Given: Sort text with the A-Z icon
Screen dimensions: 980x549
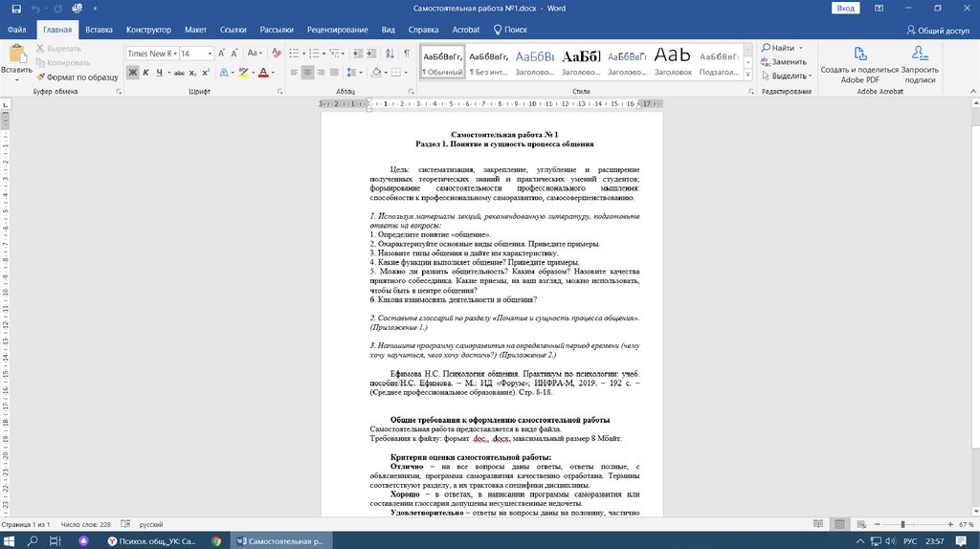Looking at the screenshot, I should 388,54.
